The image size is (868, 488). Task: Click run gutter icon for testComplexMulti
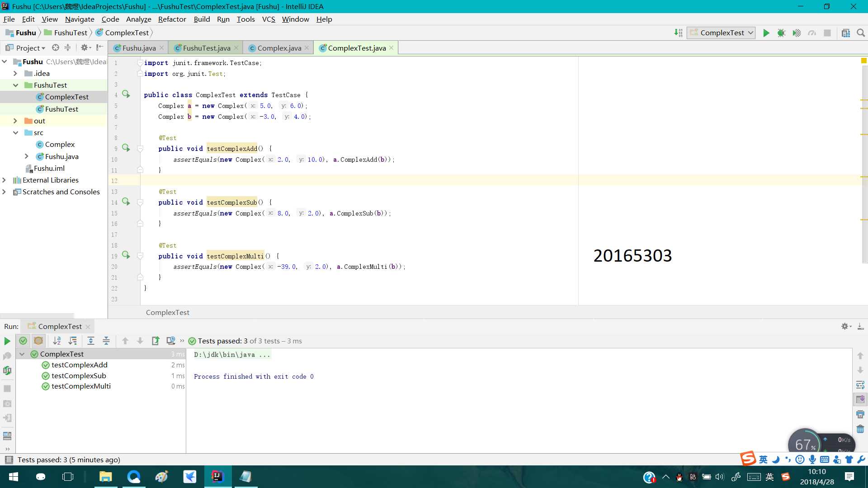click(x=126, y=255)
